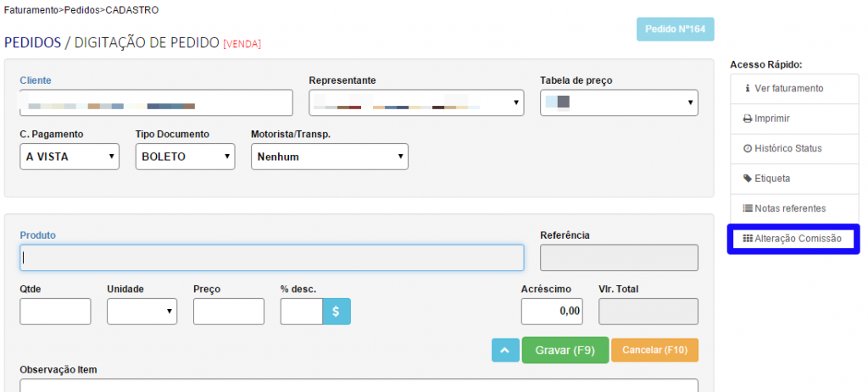The image size is (868, 392).
Task: Click the dollar sign discount toggle button
Action: pyautogui.click(x=337, y=312)
